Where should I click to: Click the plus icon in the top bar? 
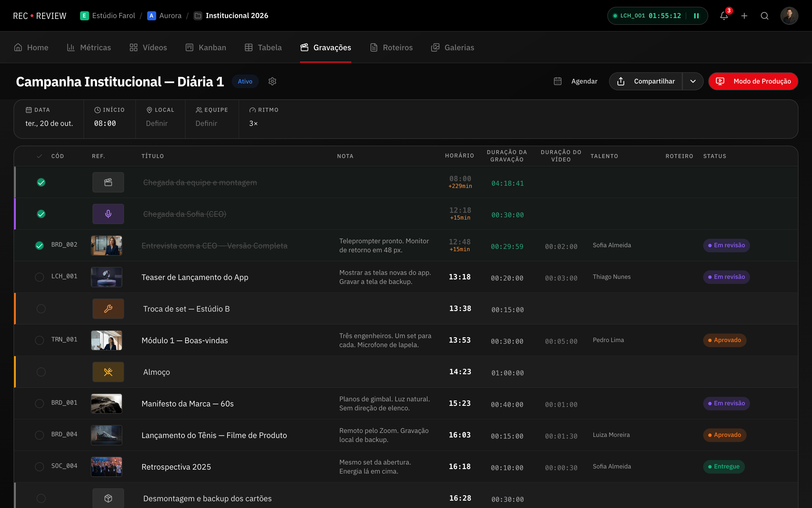tap(744, 16)
